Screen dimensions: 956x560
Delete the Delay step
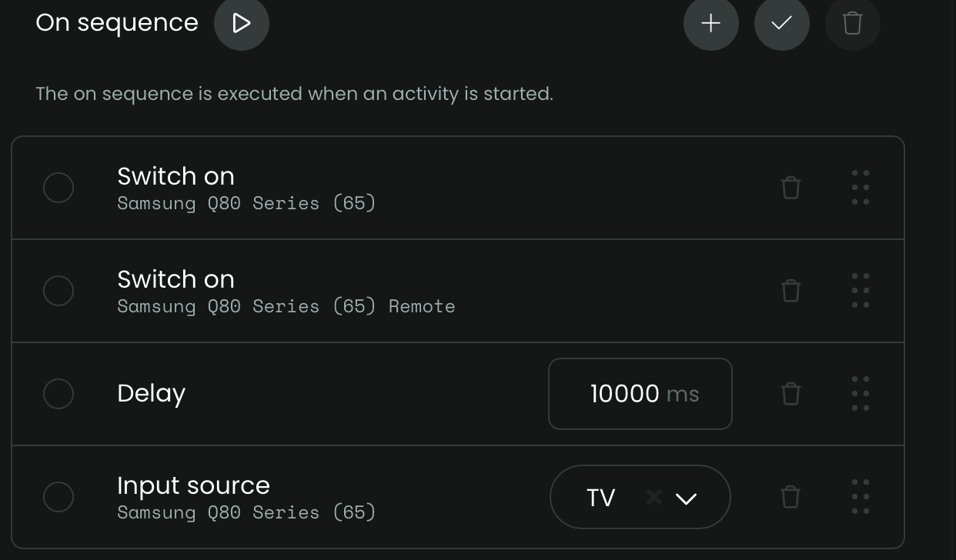[791, 394]
